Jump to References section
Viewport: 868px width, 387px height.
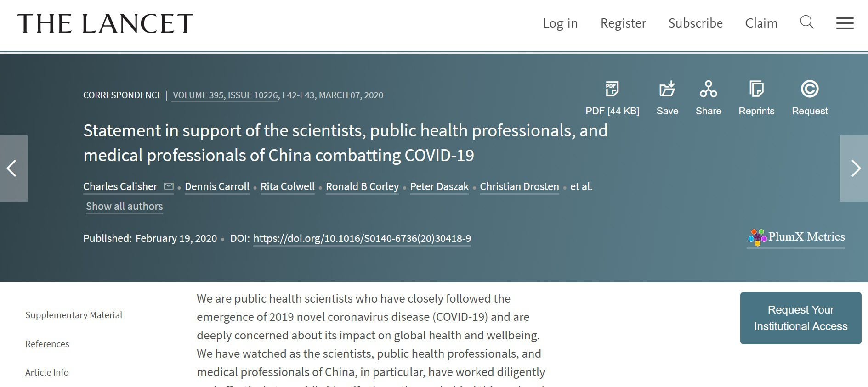pyautogui.click(x=47, y=344)
